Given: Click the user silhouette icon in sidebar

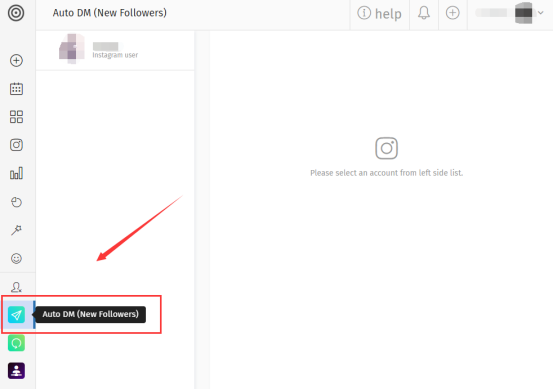Looking at the screenshot, I should 16,287.
